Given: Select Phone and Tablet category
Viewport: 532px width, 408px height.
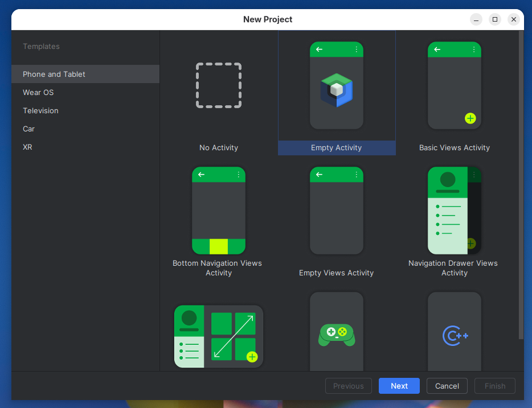Looking at the screenshot, I should (85, 74).
